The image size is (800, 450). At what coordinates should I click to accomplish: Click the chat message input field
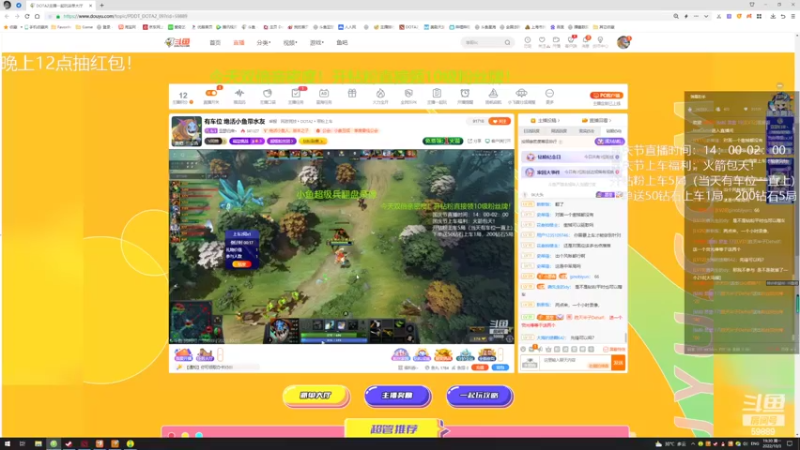[x=576, y=363]
